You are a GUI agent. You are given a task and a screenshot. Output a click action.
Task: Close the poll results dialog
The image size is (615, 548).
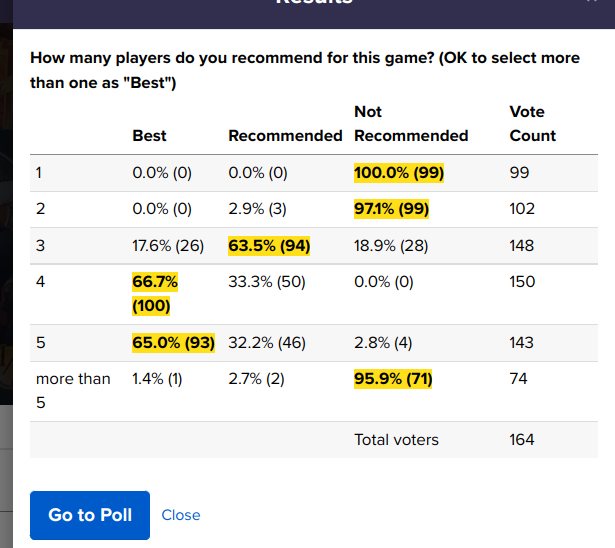pyautogui.click(x=181, y=515)
